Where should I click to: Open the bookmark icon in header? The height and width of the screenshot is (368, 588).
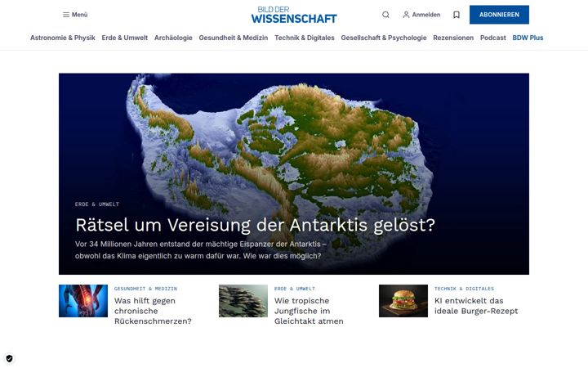click(457, 15)
